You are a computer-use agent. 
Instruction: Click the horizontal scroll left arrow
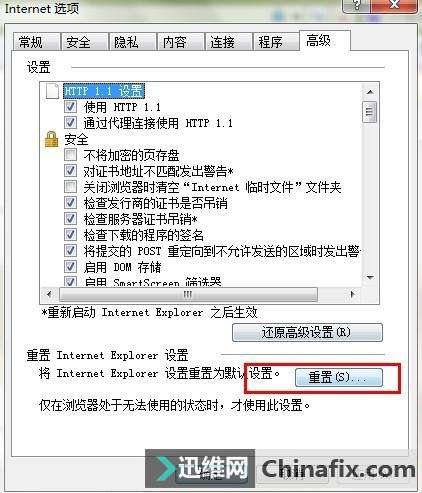tap(49, 294)
